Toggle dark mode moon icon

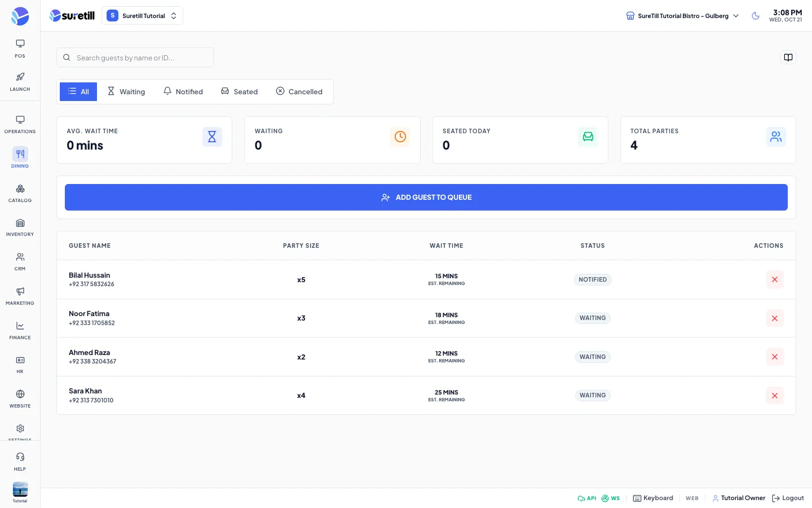(x=756, y=16)
